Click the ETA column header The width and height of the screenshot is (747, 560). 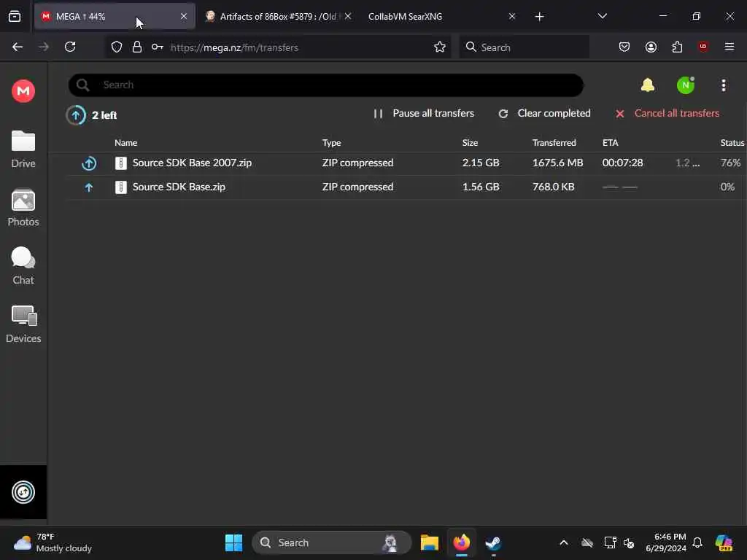point(611,142)
